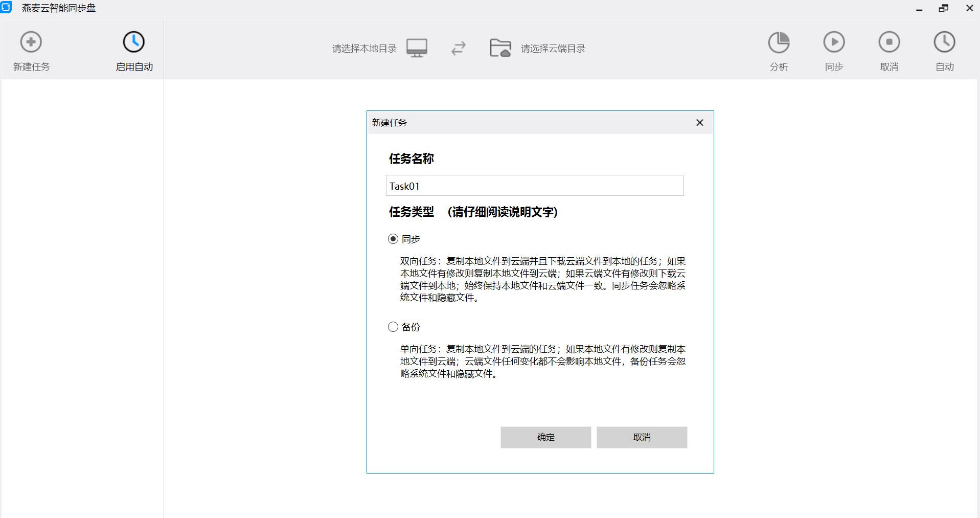The height and width of the screenshot is (518, 980).
Task: Click the 备份 option label
Action: [411, 327]
